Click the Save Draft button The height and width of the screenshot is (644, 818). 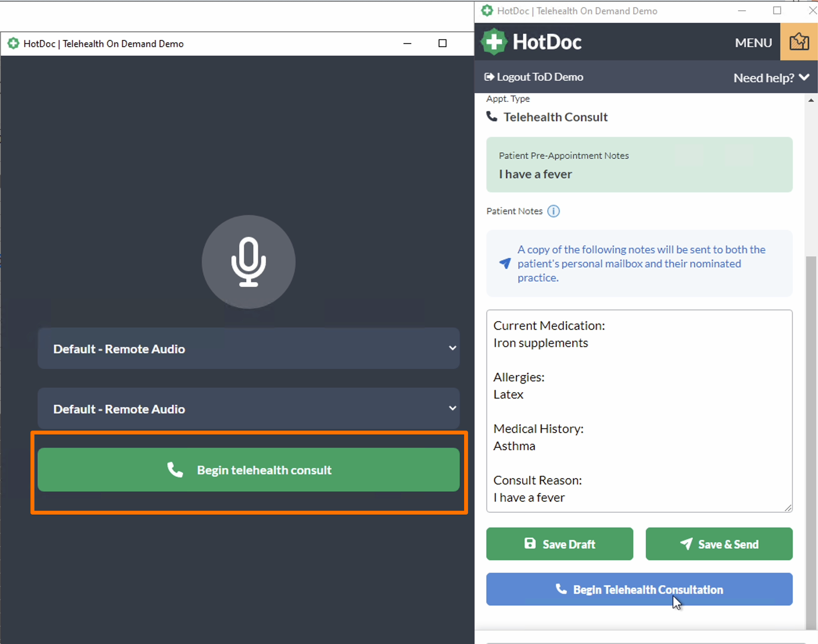point(560,544)
